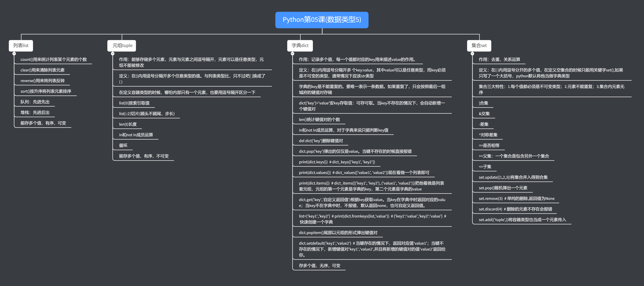The width and height of the screenshot is (644, 286).
Task: Select the 集合set branch node
Action: 479,46
